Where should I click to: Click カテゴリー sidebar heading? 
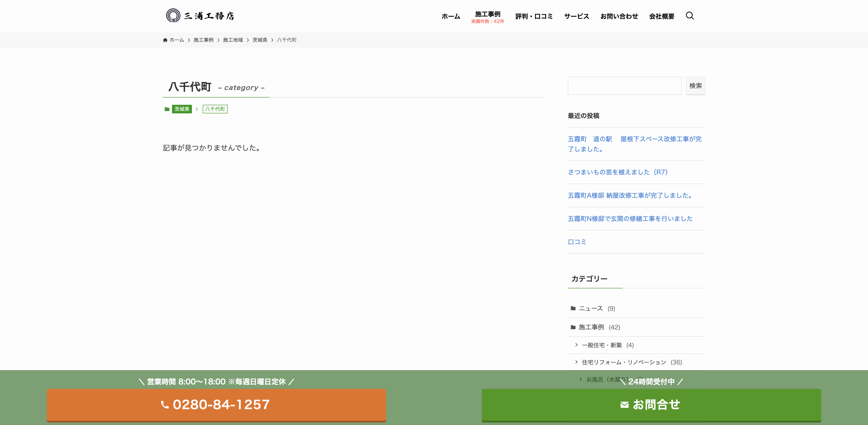[589, 279]
